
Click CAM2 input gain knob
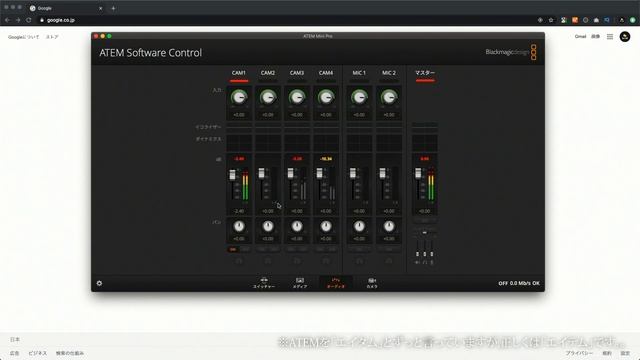pos(268,98)
